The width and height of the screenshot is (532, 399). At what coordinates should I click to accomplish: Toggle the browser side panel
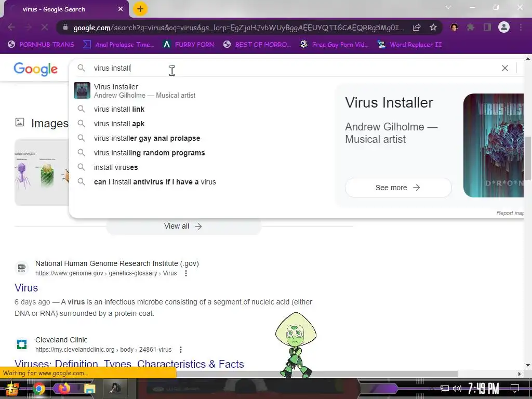[x=487, y=27]
